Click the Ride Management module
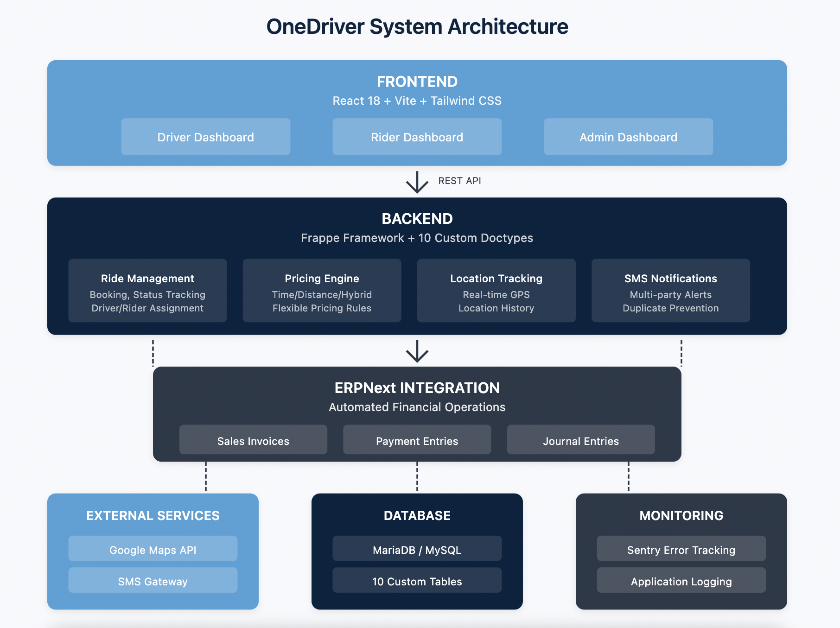Viewport: 840px width, 628px height. pyautogui.click(x=147, y=291)
